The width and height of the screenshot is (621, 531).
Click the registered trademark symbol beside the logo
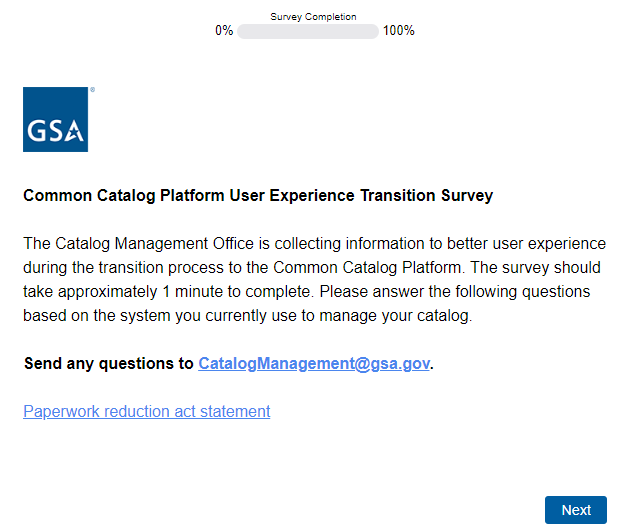[x=92, y=90]
